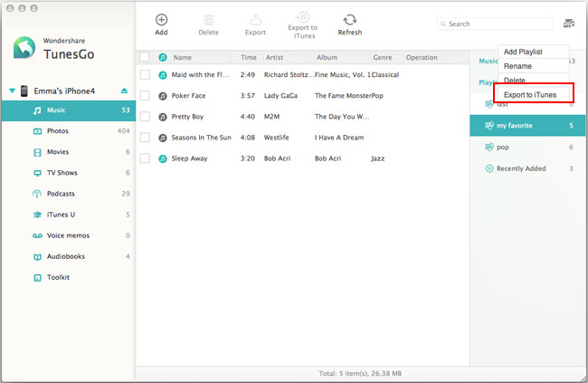Check the box for Seasons In The Sun
This screenshot has height=383, width=588.
(x=145, y=138)
